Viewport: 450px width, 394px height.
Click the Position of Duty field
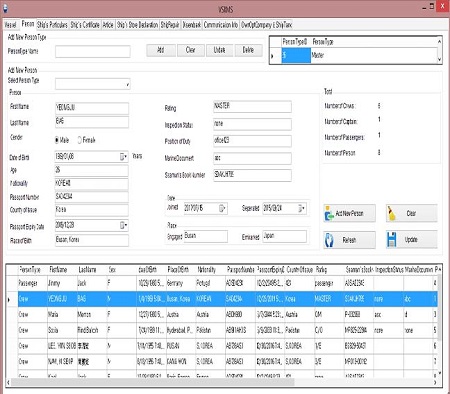(252, 141)
